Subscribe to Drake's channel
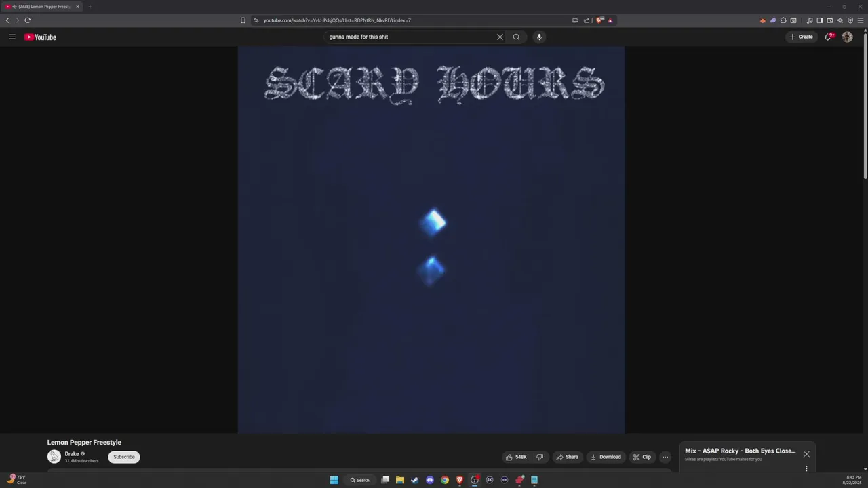Screen dimensions: 868x488 (124, 457)
